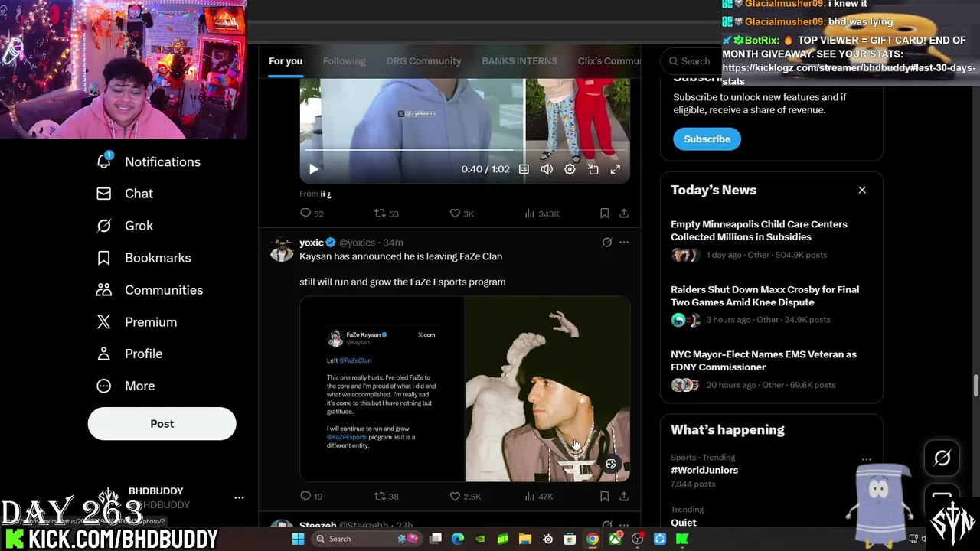The image size is (980, 551).
Task: View yoxic post analytics 47K views
Action: pyautogui.click(x=538, y=497)
